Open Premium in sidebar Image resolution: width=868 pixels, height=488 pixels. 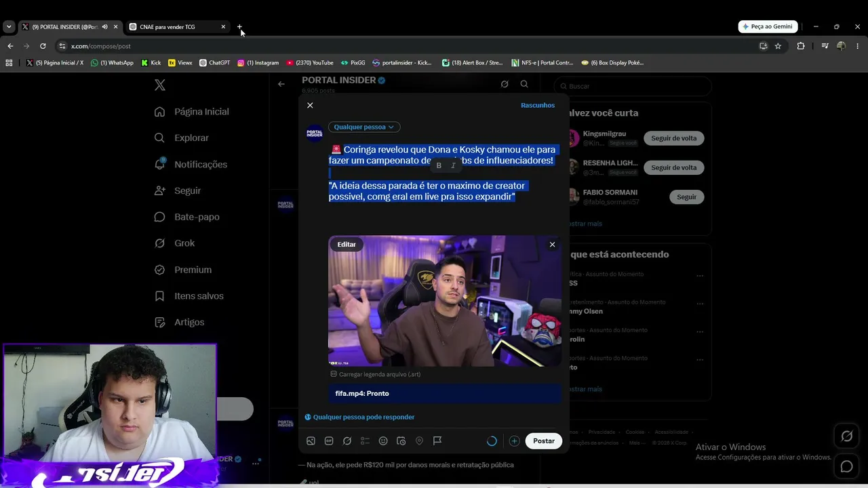coord(183,270)
